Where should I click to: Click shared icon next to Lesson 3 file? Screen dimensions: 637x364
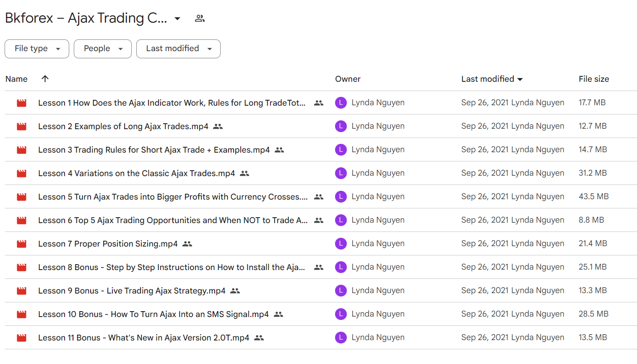(x=279, y=150)
